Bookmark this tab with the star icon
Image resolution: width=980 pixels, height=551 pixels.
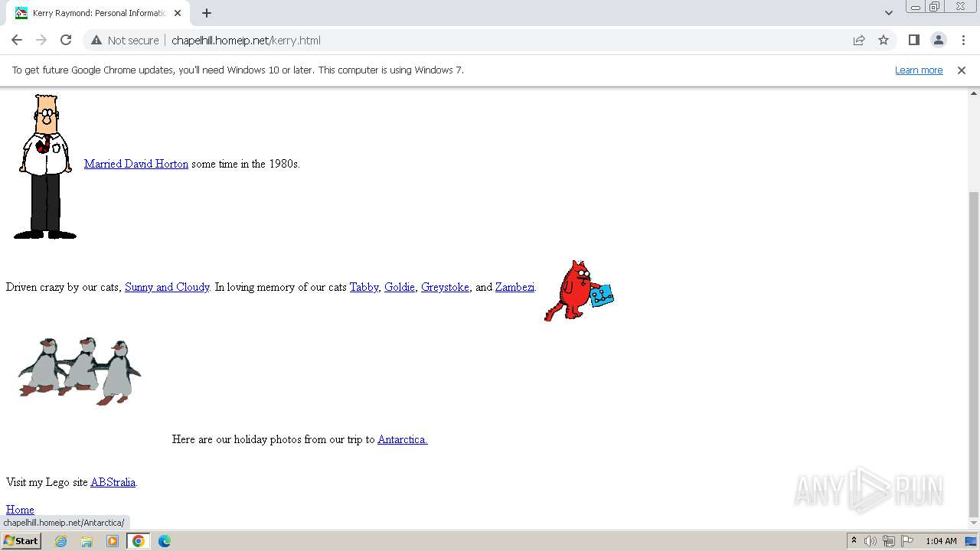click(884, 40)
